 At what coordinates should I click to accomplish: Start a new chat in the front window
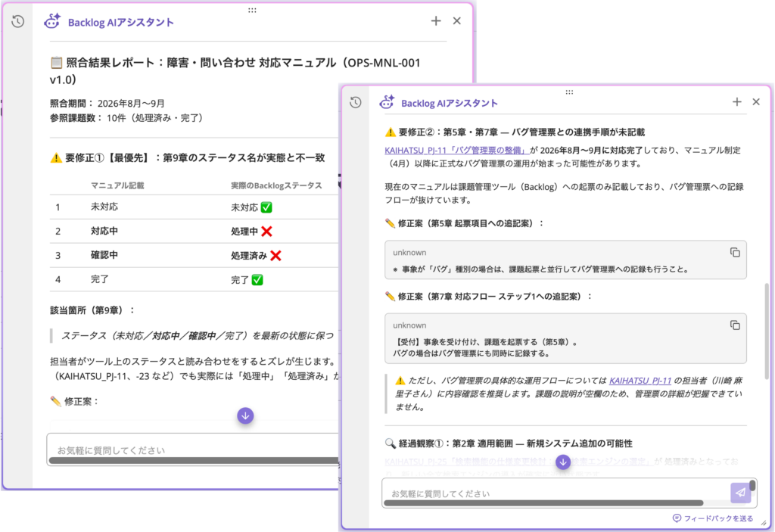click(x=737, y=102)
